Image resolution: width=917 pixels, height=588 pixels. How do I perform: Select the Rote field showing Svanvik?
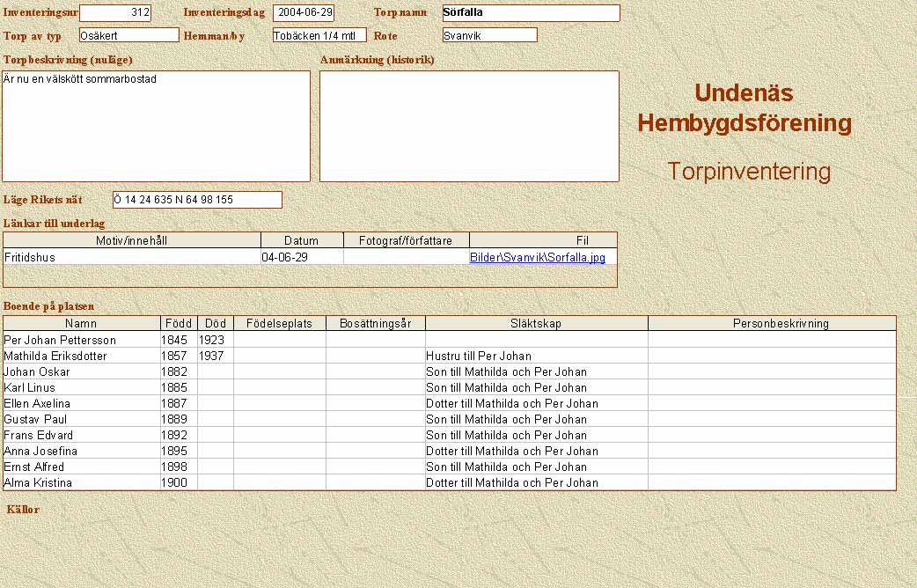(489, 35)
